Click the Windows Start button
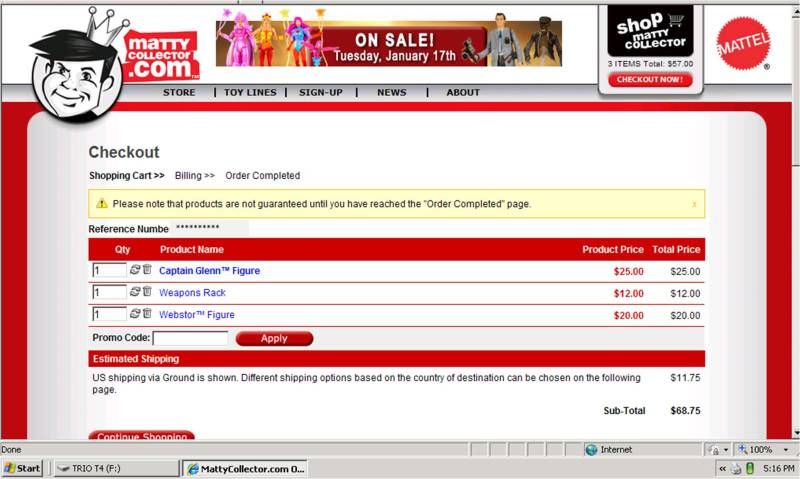This screenshot has width=800, height=479. tap(22, 468)
